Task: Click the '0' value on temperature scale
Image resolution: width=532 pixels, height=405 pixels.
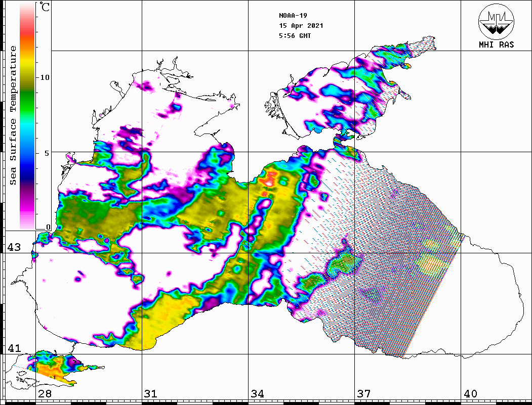Action: coord(48,227)
